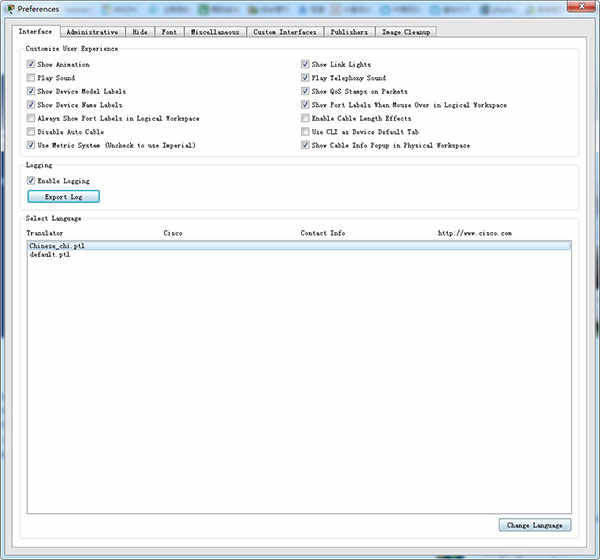Screen dimensions: 600x560
Task: Select the Interface tab
Action: pos(35,31)
